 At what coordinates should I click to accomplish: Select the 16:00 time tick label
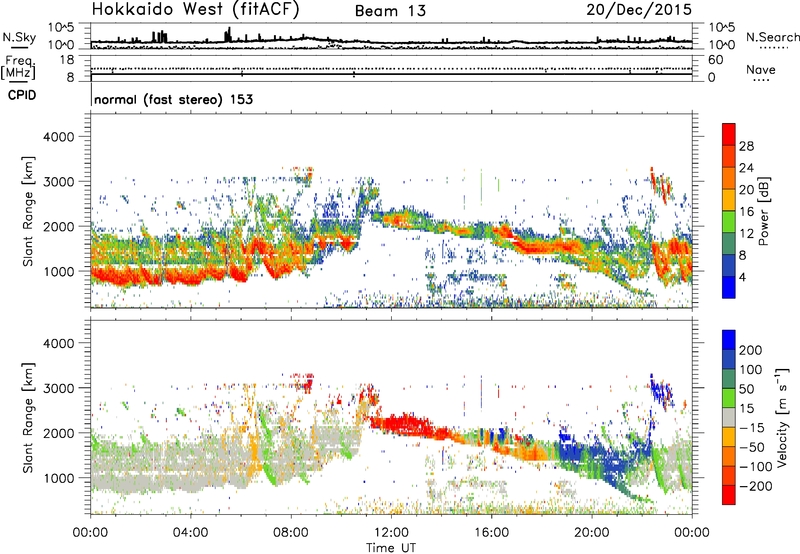point(491,533)
